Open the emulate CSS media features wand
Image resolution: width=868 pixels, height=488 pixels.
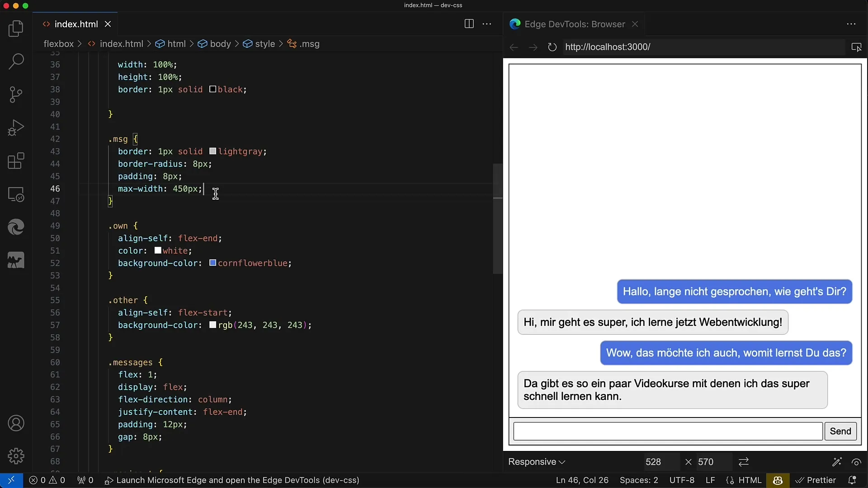837,462
